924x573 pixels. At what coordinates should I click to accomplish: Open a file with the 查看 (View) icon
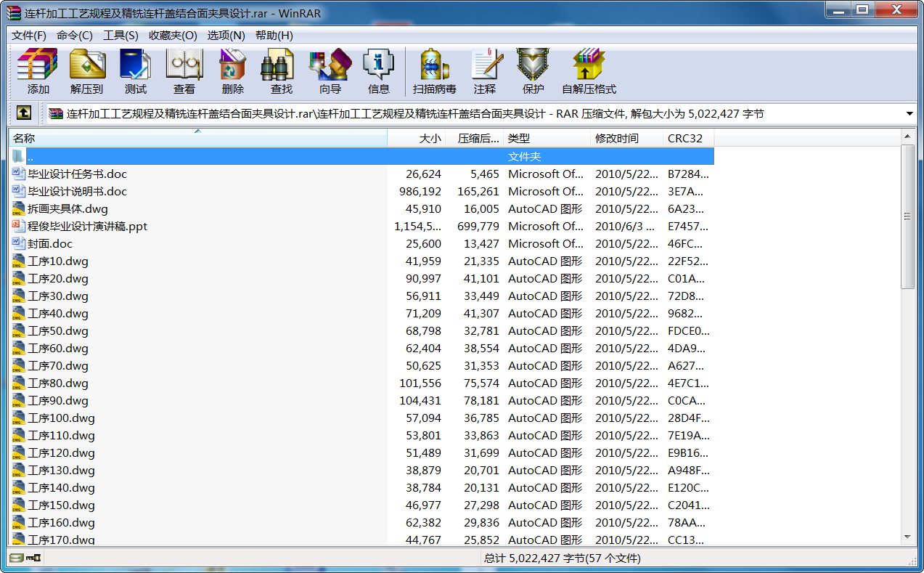tap(184, 70)
